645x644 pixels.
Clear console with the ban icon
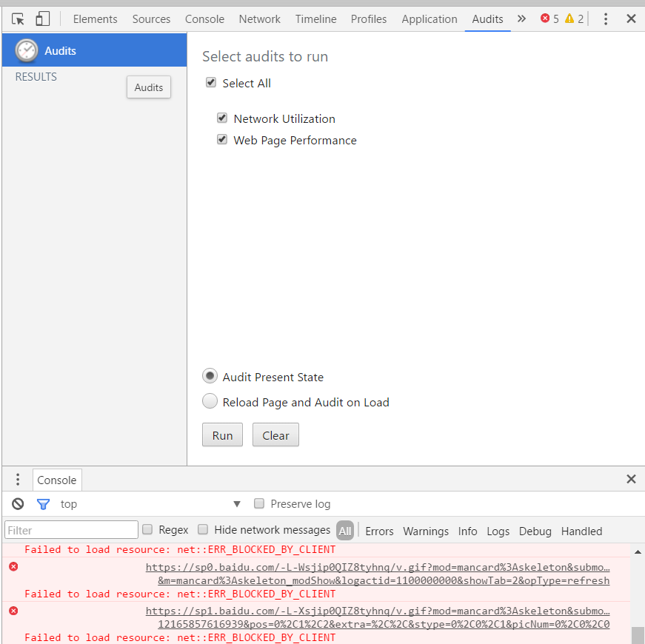tap(18, 504)
